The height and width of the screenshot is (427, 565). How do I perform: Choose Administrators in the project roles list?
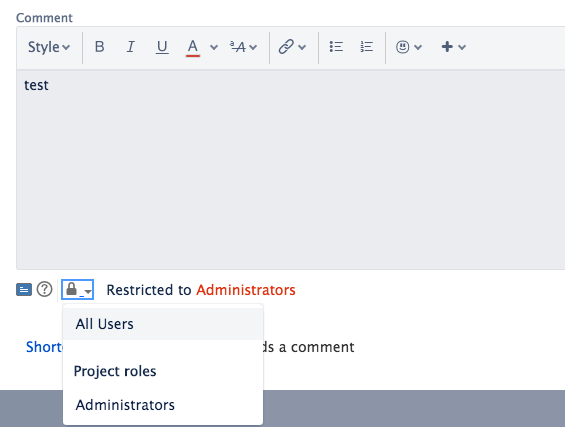pos(163,405)
